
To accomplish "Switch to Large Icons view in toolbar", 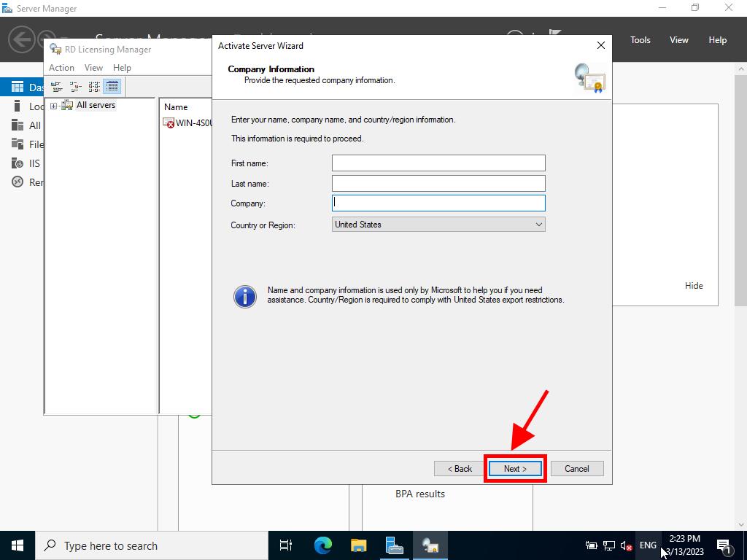I will tap(57, 87).
